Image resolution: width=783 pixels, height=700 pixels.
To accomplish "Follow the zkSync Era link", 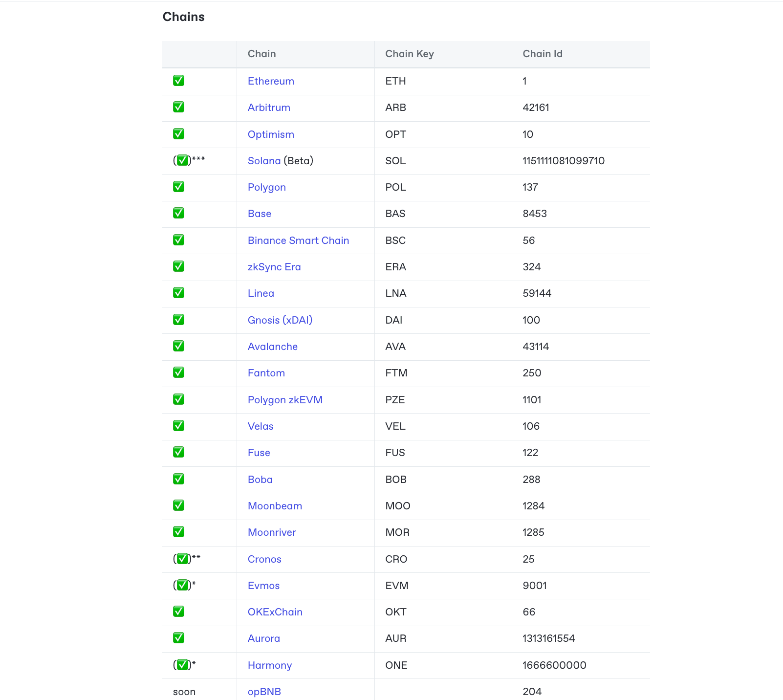I will 274,267.
